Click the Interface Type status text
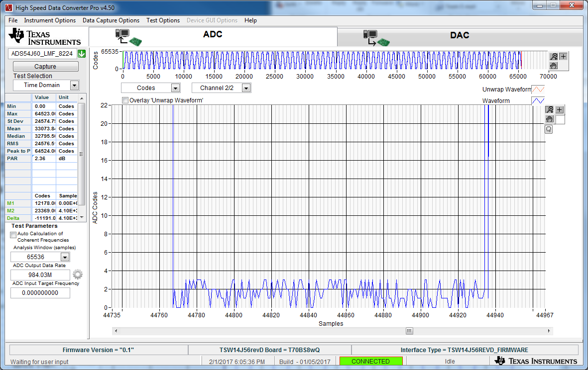 [464, 350]
